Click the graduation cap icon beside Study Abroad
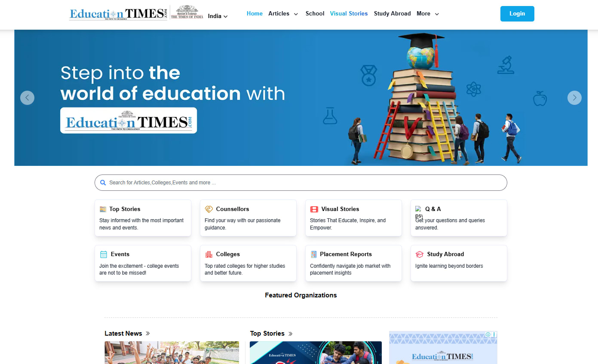598x364 pixels. coord(420,254)
